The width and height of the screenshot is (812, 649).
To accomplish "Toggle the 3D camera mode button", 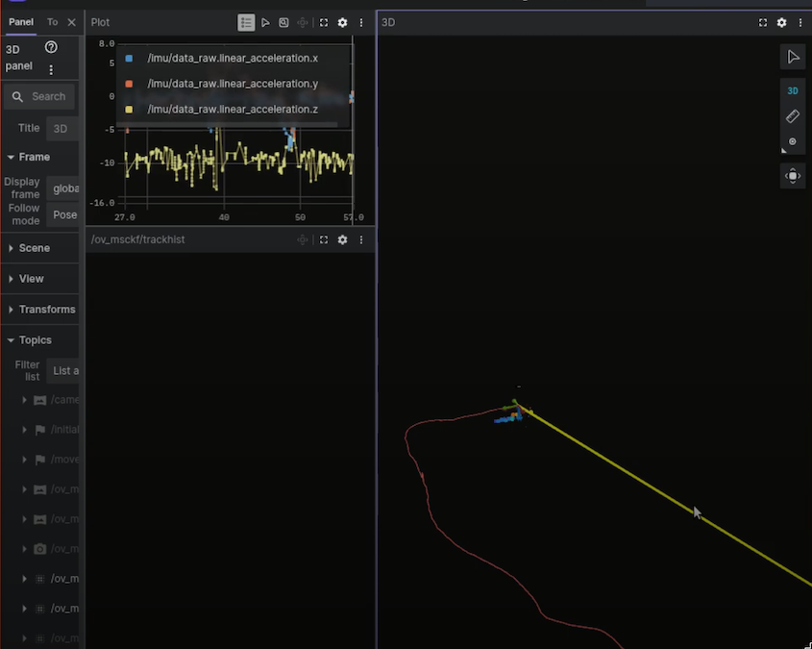I will tap(793, 91).
